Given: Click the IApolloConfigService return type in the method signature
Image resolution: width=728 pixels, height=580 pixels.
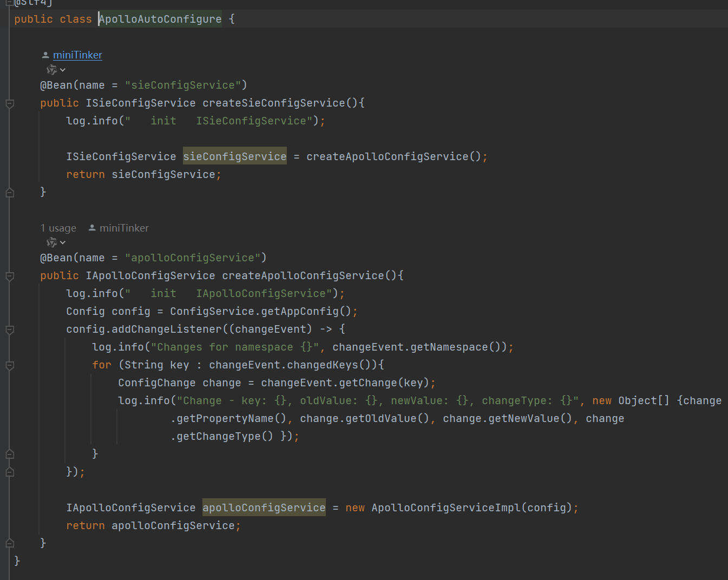Looking at the screenshot, I should 150,275.
